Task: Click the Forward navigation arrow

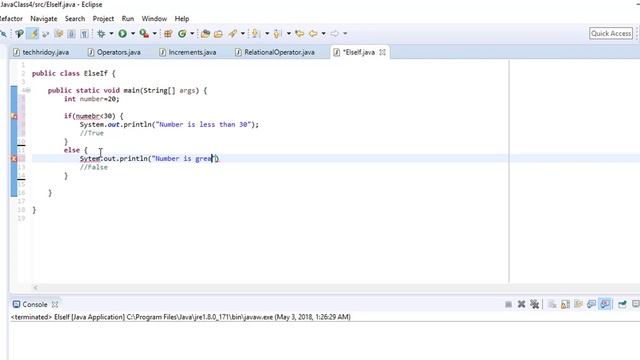Action: [x=335, y=33]
